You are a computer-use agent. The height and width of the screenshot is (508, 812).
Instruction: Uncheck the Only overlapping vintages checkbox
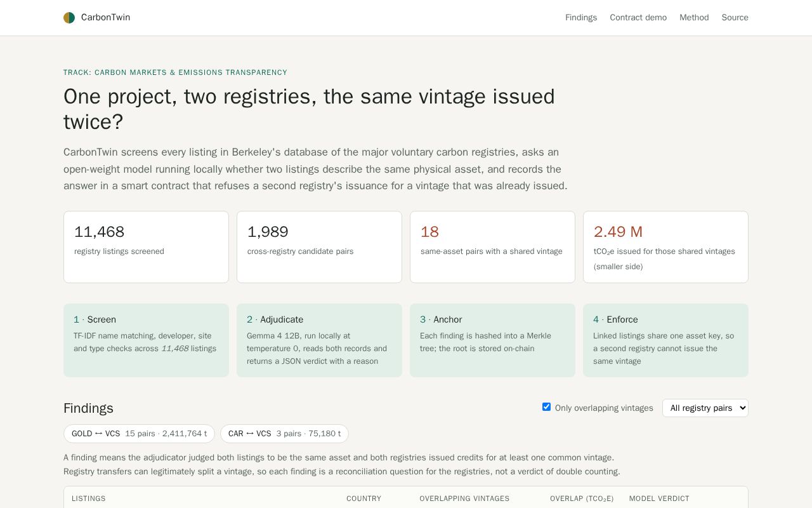point(546,407)
